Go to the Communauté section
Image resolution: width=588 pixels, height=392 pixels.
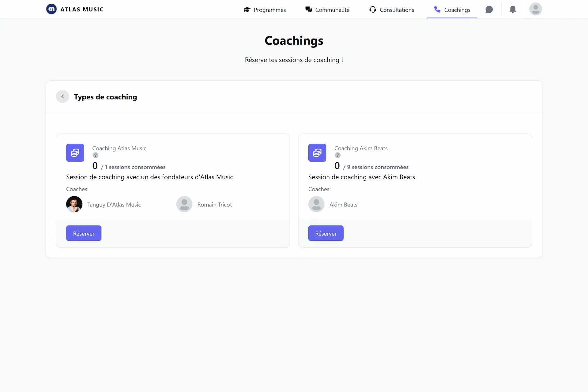(327, 10)
